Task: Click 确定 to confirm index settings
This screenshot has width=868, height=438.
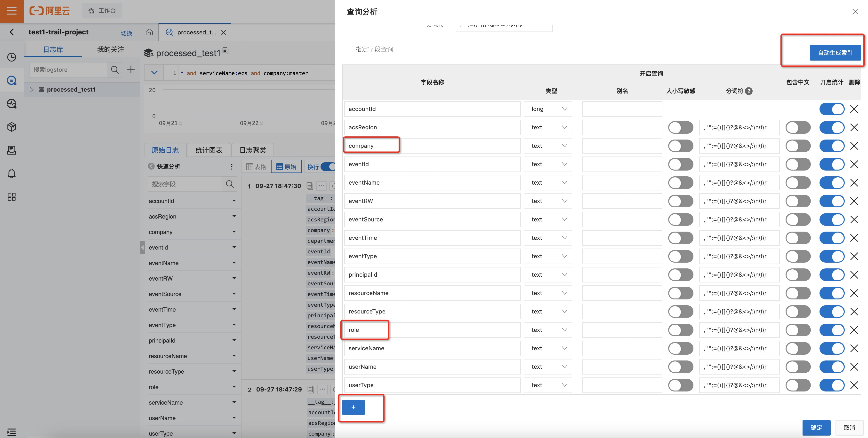Action: pos(816,428)
